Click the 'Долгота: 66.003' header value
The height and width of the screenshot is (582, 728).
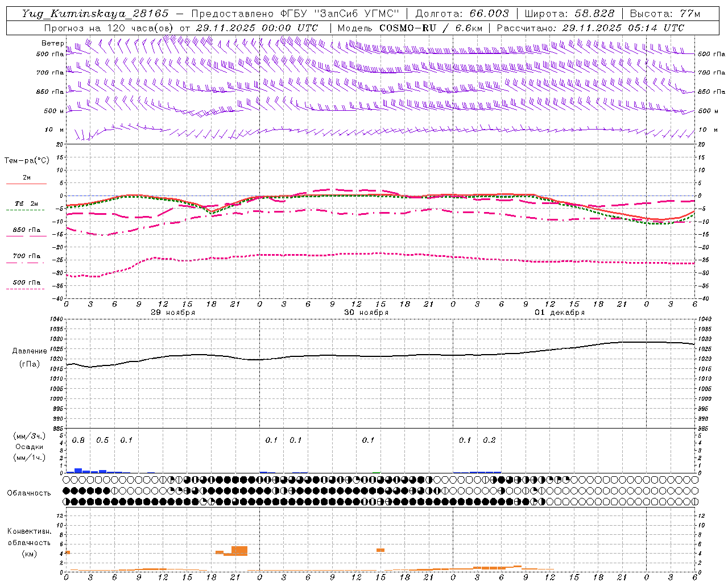coord(462,14)
